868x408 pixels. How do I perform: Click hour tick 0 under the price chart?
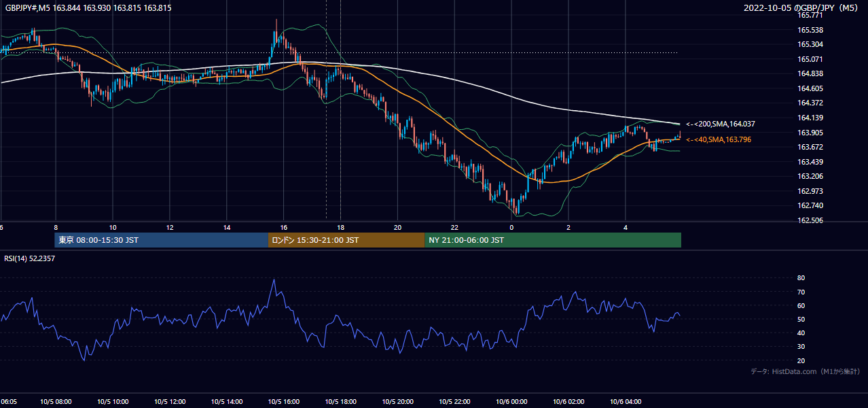[511, 228]
